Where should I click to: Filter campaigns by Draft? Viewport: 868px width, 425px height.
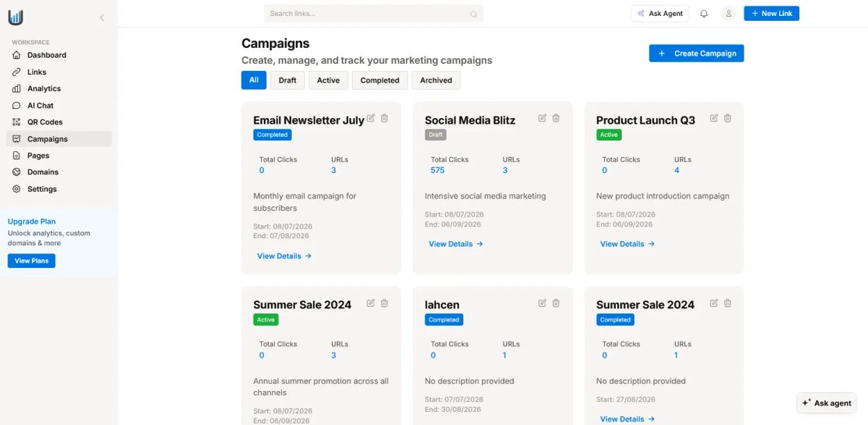click(x=288, y=80)
